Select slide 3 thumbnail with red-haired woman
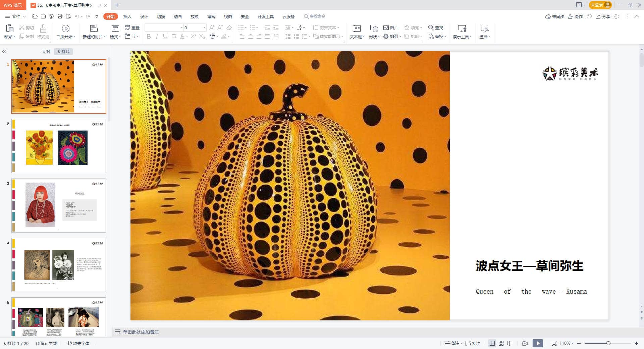644x349 pixels. [59, 205]
